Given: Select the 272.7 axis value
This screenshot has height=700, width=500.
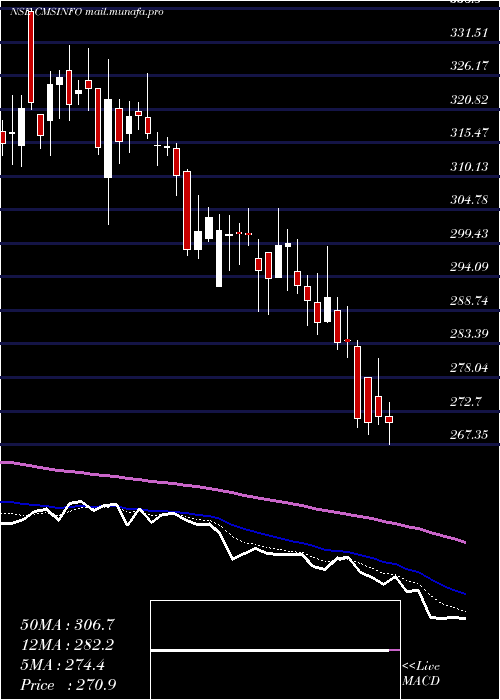Looking at the screenshot, I should (466, 401).
